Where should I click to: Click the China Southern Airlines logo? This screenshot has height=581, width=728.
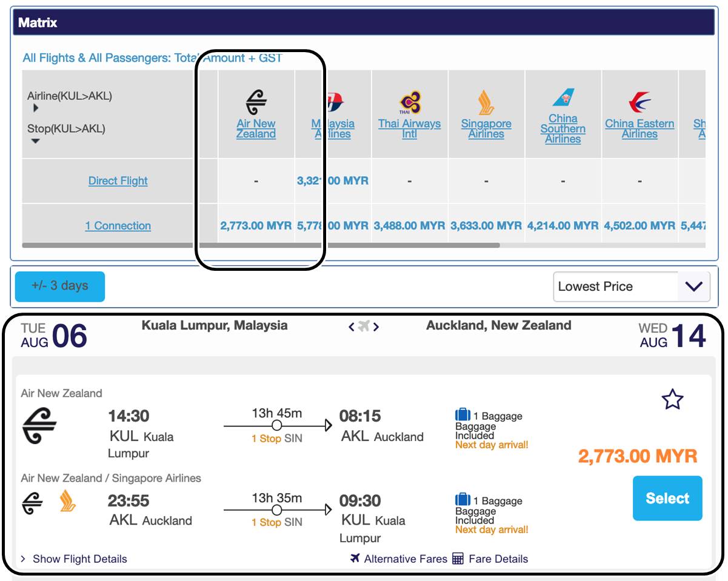coord(563,98)
